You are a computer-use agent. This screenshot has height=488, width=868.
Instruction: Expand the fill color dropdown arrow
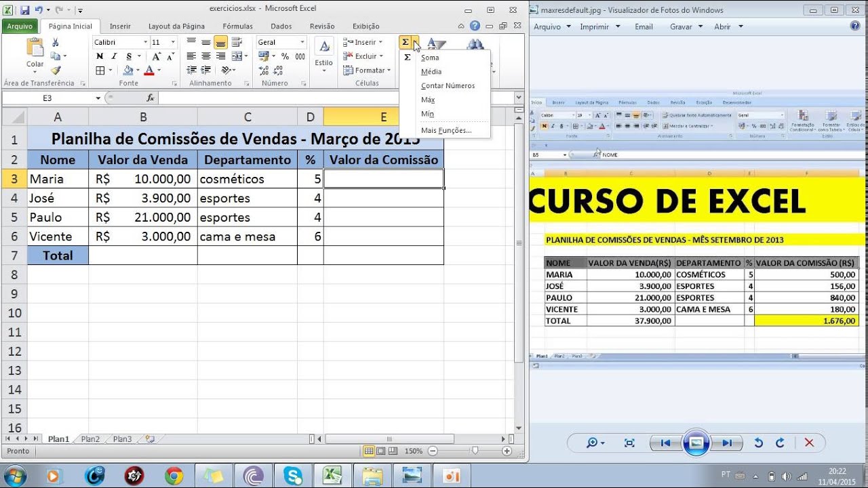[x=138, y=70]
